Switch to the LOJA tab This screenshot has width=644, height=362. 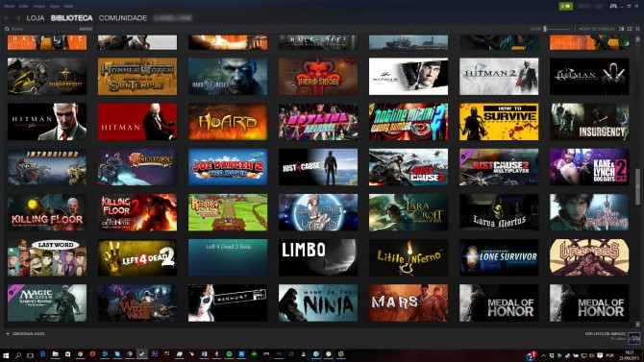(36, 18)
